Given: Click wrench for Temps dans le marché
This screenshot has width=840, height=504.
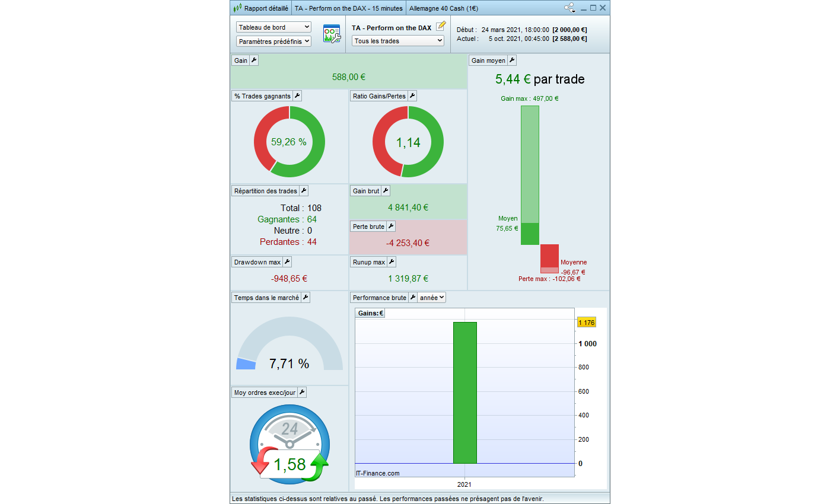Looking at the screenshot, I should click(x=306, y=298).
